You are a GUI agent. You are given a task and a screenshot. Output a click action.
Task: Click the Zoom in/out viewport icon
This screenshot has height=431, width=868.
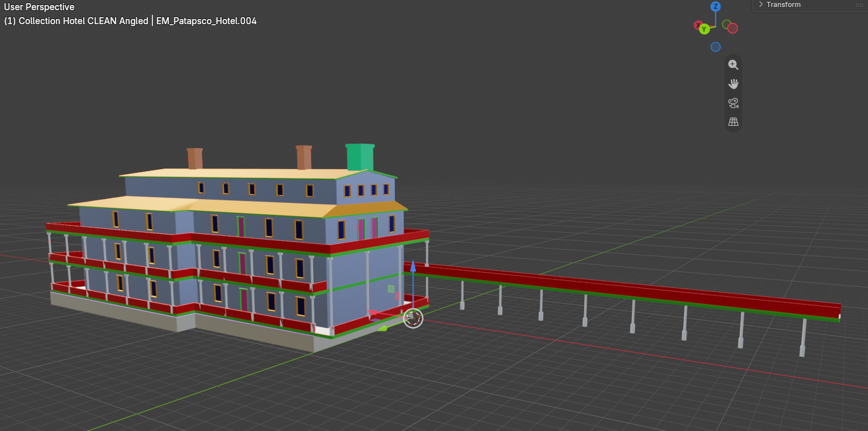733,65
